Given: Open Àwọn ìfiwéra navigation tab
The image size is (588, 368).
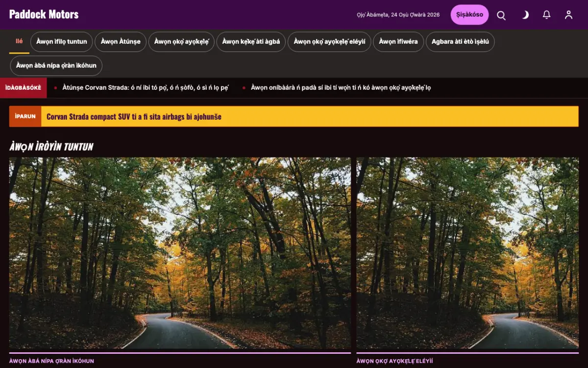Looking at the screenshot, I should (x=398, y=42).
